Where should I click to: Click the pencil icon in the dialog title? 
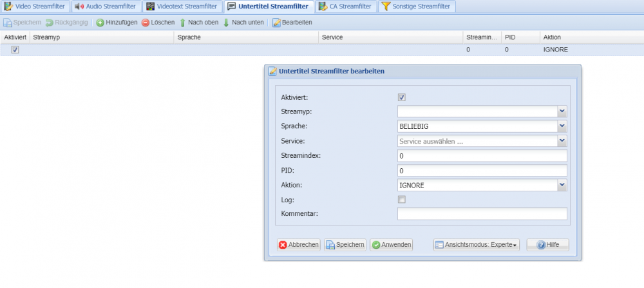pyautogui.click(x=272, y=71)
